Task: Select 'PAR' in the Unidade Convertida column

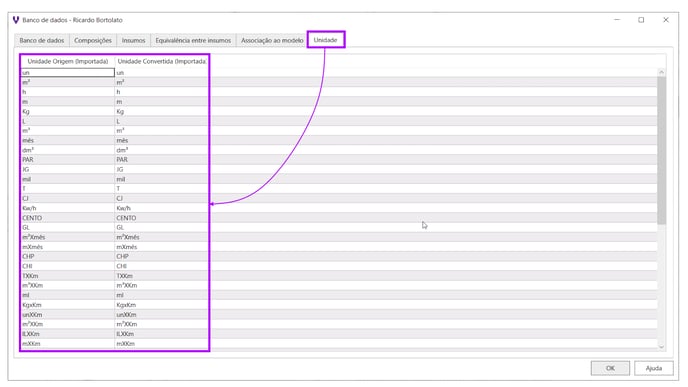Action: point(161,160)
